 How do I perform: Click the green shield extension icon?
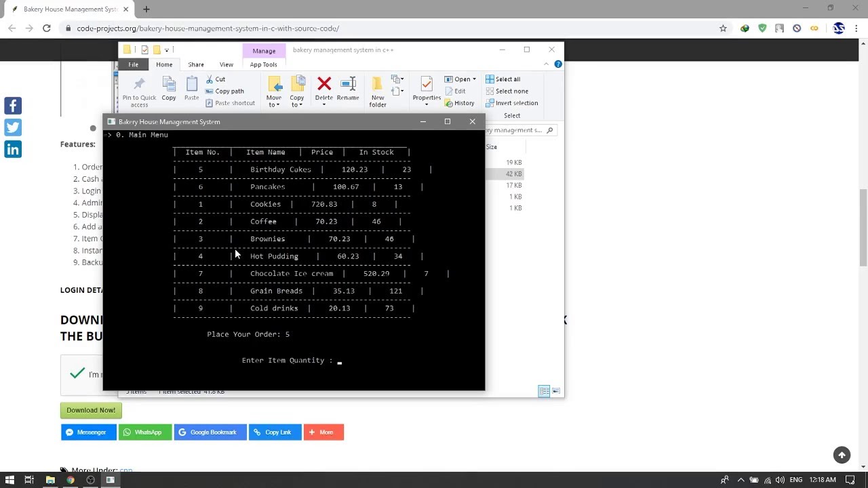pos(762,28)
